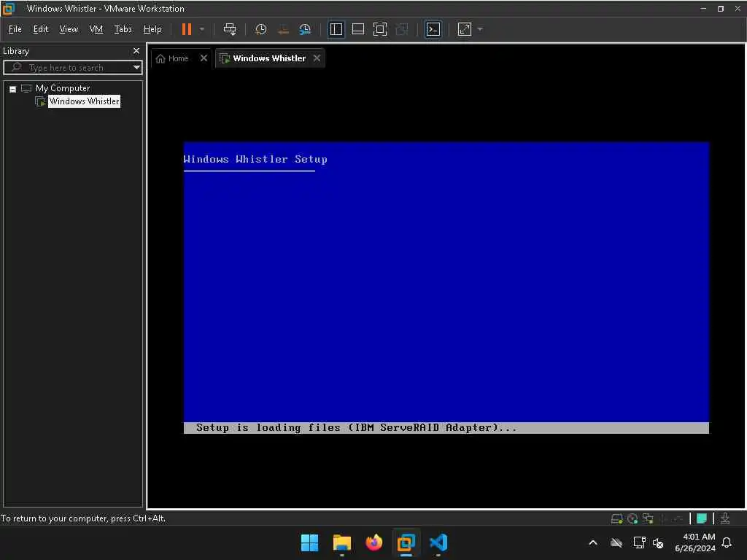This screenshot has height=560, width=747.
Task: Click the OneDrive tray icon
Action: tap(616, 542)
